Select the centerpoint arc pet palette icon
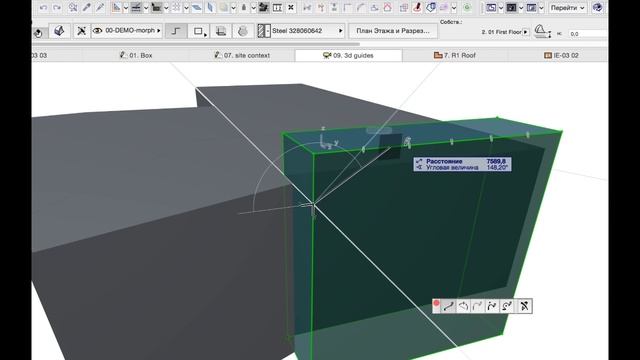Screen dimensions: 640x360 [463, 306]
